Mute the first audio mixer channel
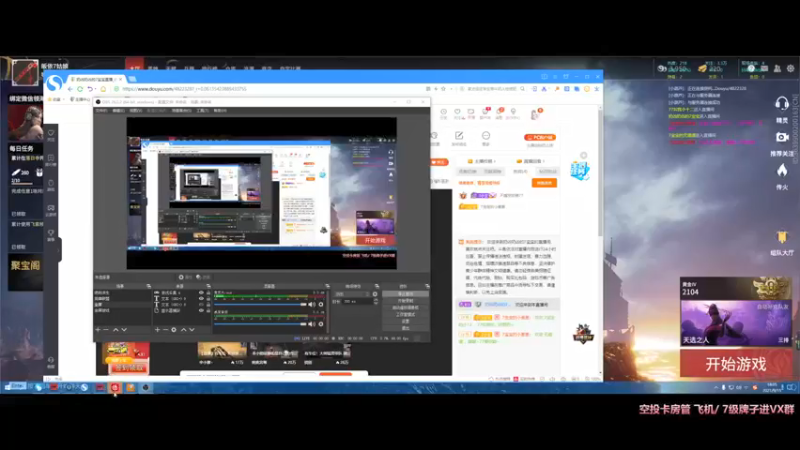This screenshot has height=450, width=800. 311,305
